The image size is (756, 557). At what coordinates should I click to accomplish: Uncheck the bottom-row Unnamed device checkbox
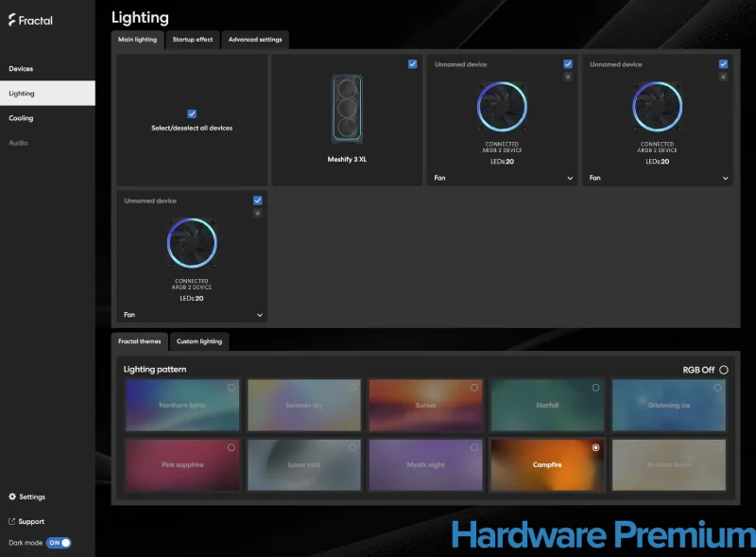pos(257,200)
